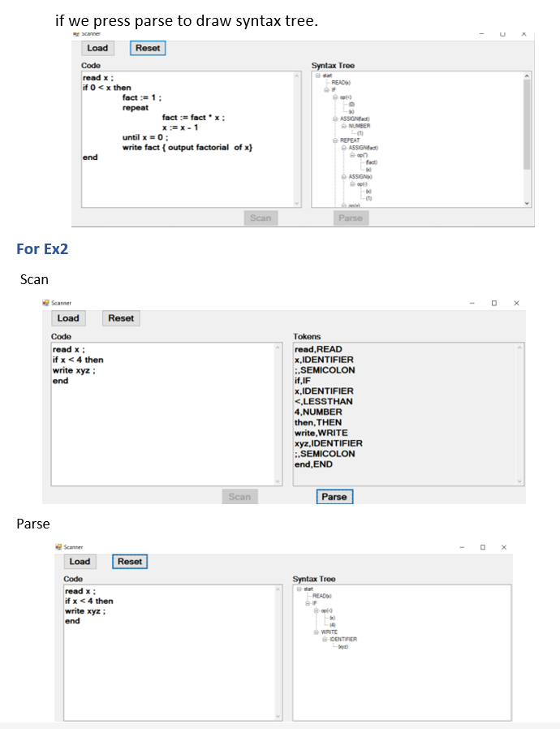Viewport: 560px width, 729px height.
Task: Collapse the IF node in the xyz syntax tree
Action: (308, 603)
